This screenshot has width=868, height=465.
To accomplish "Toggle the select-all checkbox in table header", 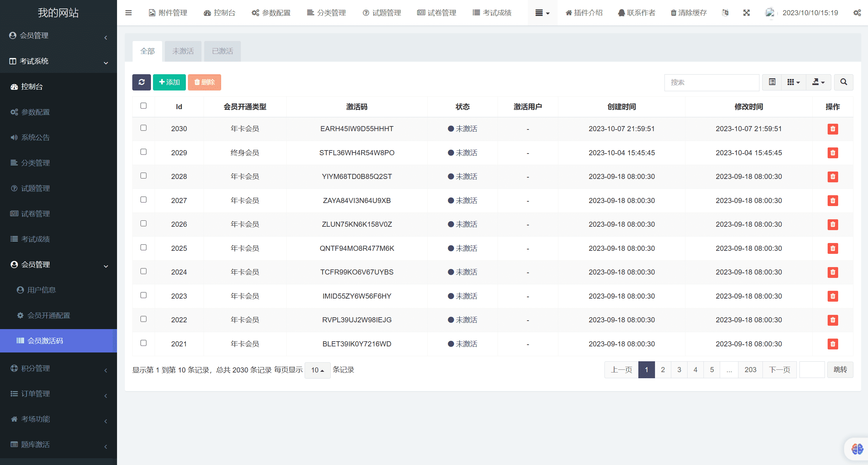I will (143, 106).
